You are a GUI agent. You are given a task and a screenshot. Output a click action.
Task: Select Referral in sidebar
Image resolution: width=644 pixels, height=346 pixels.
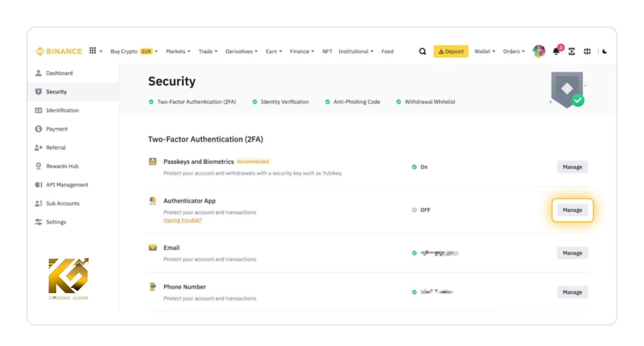(73, 148)
